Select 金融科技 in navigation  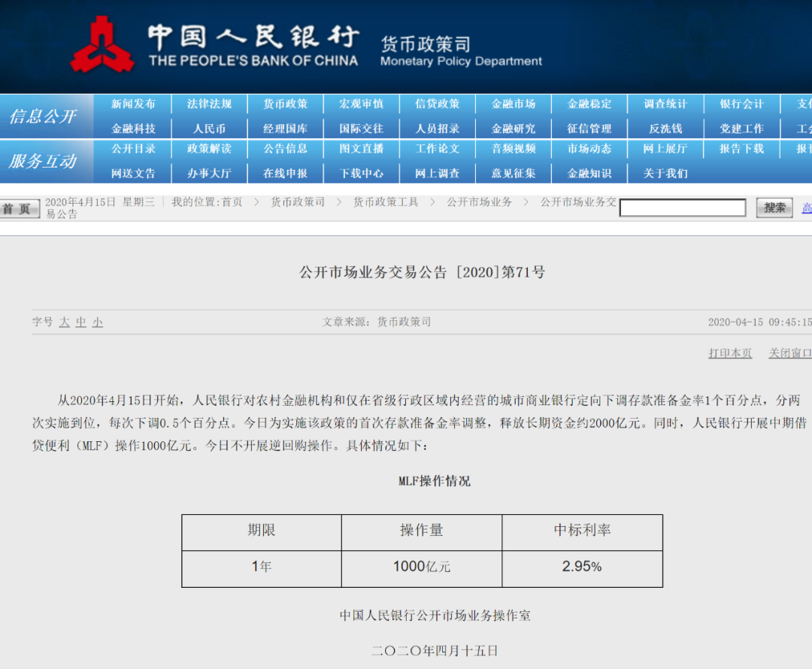[133, 129]
